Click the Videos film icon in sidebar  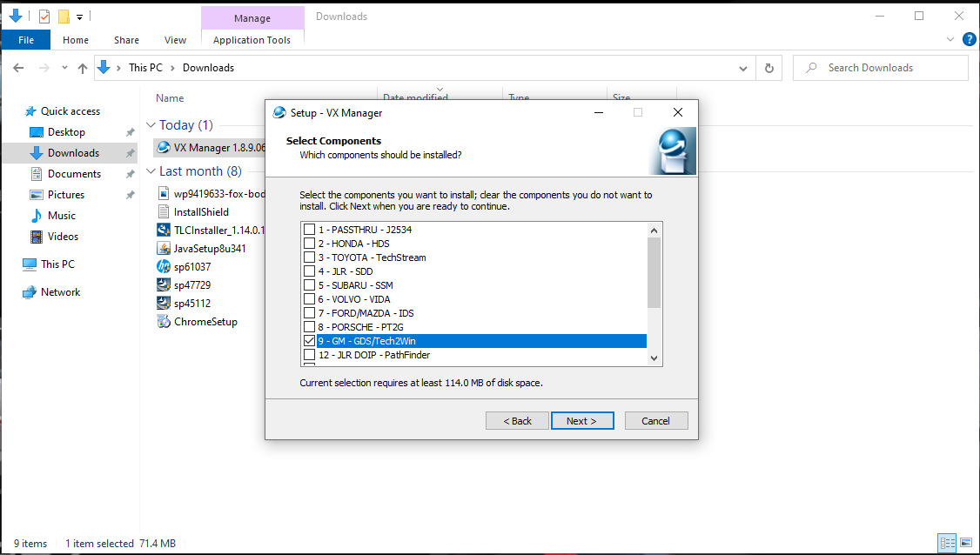pos(37,237)
